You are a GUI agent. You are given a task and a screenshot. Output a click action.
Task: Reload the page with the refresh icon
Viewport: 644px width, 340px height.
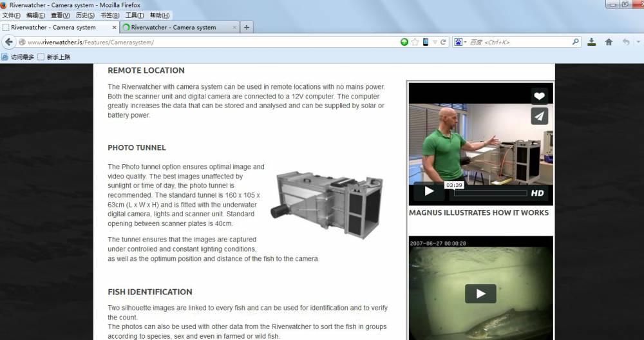pos(443,42)
